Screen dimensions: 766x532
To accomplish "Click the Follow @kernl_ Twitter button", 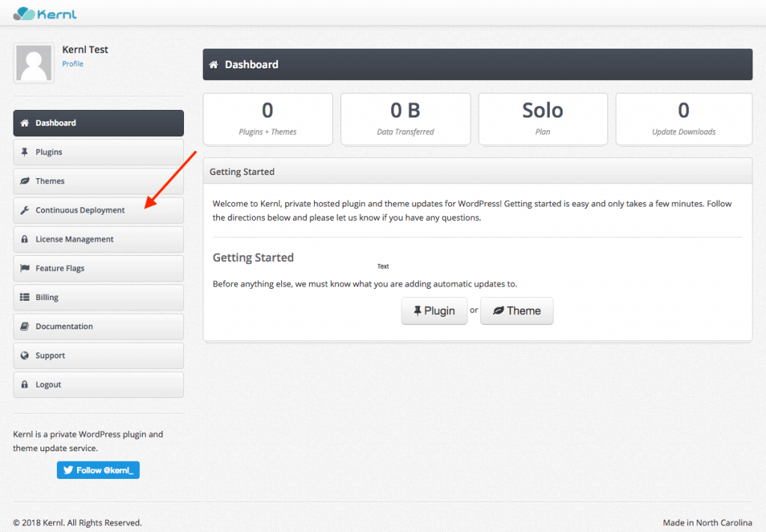I will coord(98,470).
